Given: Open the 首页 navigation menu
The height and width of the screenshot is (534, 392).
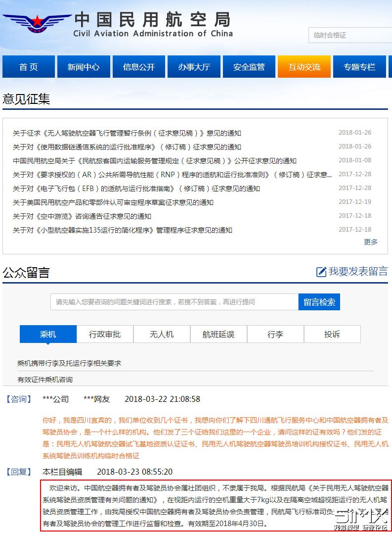Looking at the screenshot, I should pyautogui.click(x=29, y=67).
